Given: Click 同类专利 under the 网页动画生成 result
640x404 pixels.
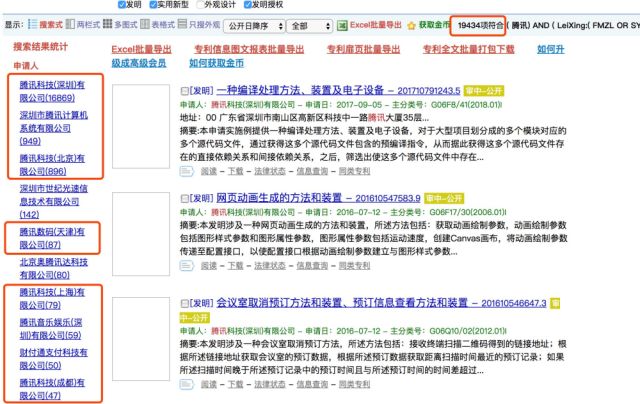Looking at the screenshot, I should tap(354, 266).
